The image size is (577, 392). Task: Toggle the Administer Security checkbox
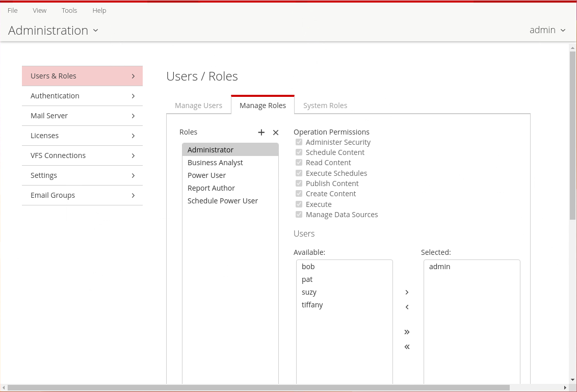point(299,142)
